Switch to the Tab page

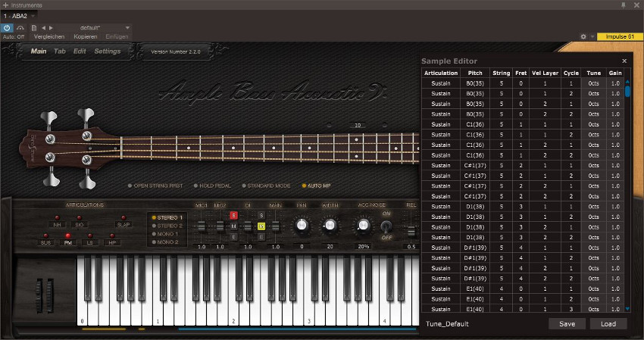(x=60, y=51)
